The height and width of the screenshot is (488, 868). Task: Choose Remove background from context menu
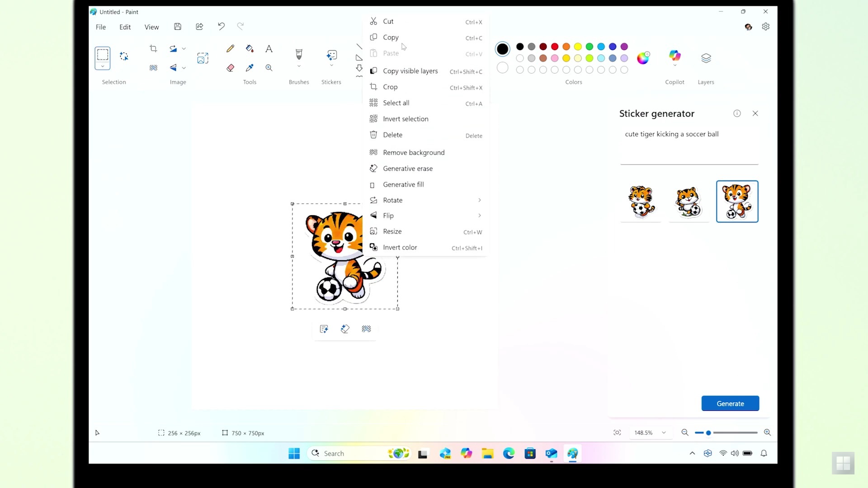[413, 152]
